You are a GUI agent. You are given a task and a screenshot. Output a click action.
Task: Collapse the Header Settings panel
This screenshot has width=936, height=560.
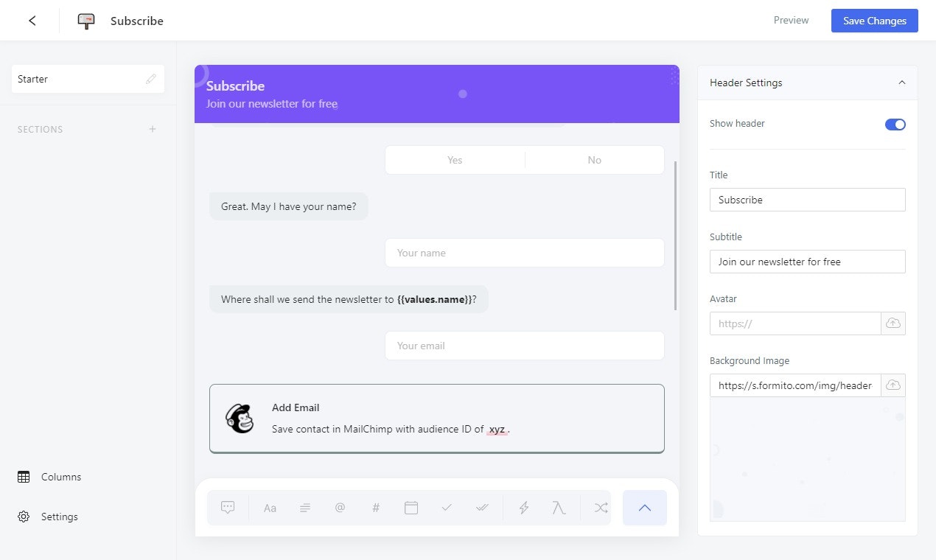point(902,83)
